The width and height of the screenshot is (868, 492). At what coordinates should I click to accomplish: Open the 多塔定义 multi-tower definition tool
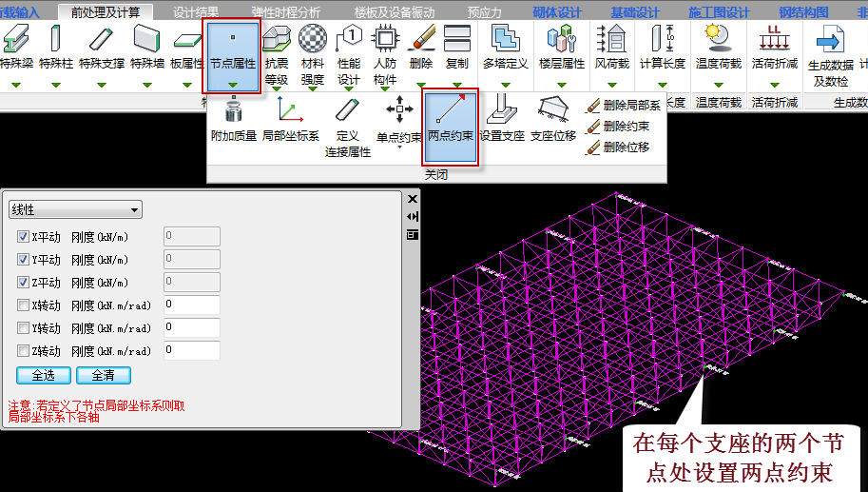tap(505, 48)
